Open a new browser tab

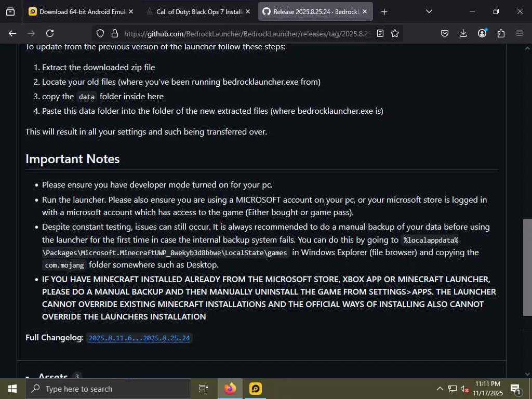pyautogui.click(x=384, y=12)
